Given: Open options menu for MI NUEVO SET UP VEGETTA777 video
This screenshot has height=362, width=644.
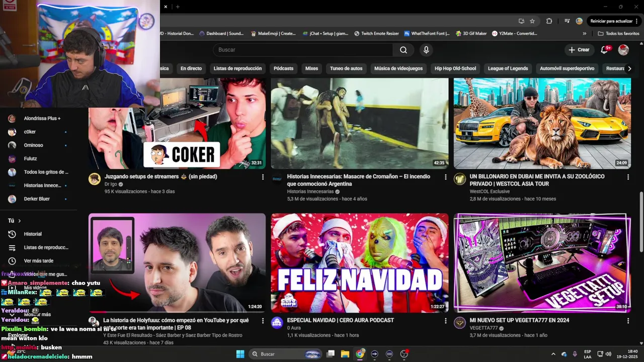Looking at the screenshot, I should coord(628,320).
